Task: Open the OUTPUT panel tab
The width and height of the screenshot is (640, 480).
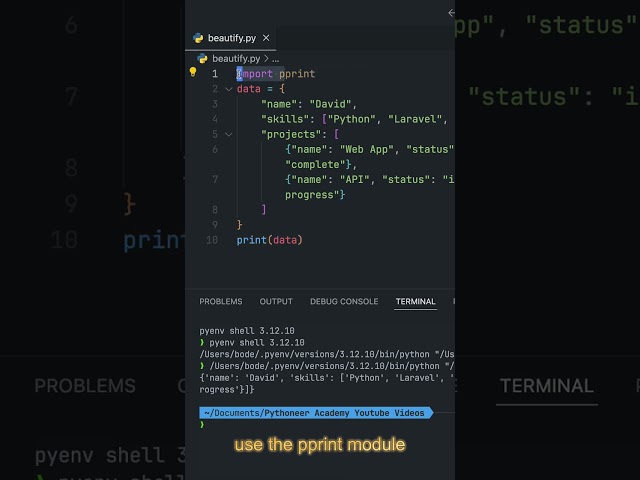Action: pyautogui.click(x=276, y=302)
